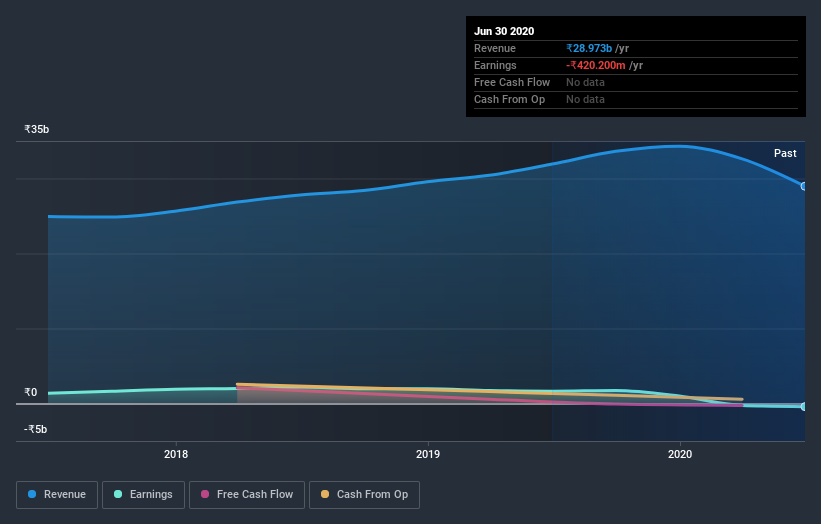
Task: Toggle the Cash From Op legend button
Action: (x=364, y=495)
